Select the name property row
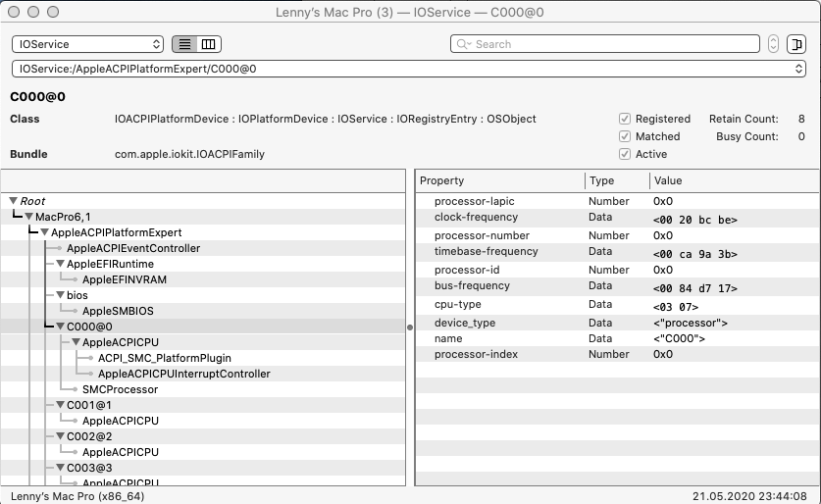The height and width of the screenshot is (504, 821). (618, 338)
